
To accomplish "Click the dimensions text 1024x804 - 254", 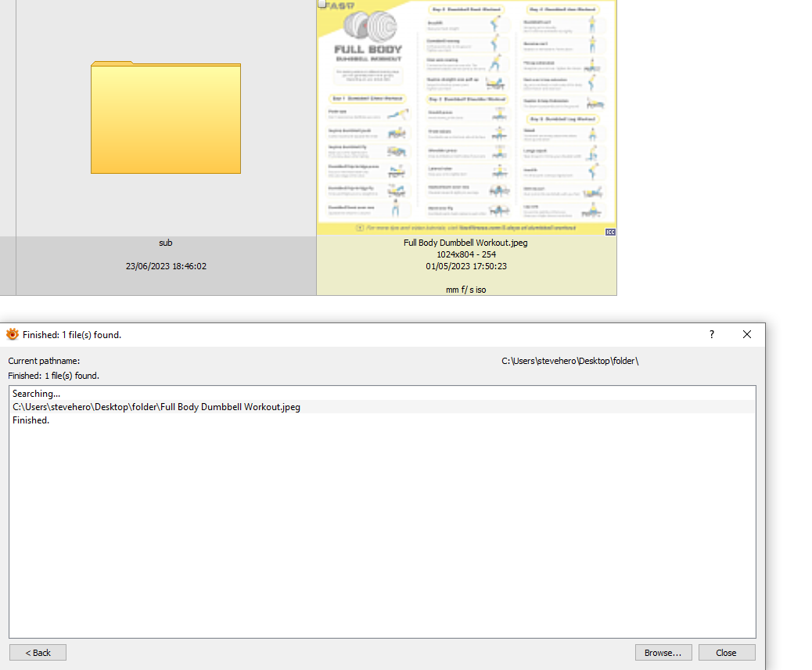I will click(x=466, y=254).
